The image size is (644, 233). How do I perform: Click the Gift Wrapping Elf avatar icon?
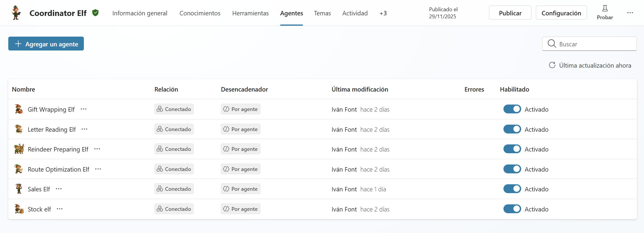click(19, 109)
